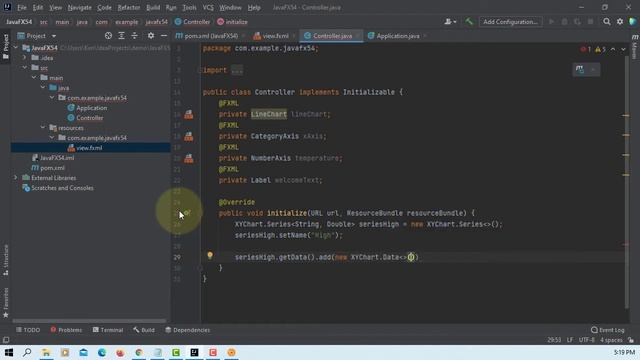Open the Navigate menu
The image size is (640, 360).
pos(80,7)
